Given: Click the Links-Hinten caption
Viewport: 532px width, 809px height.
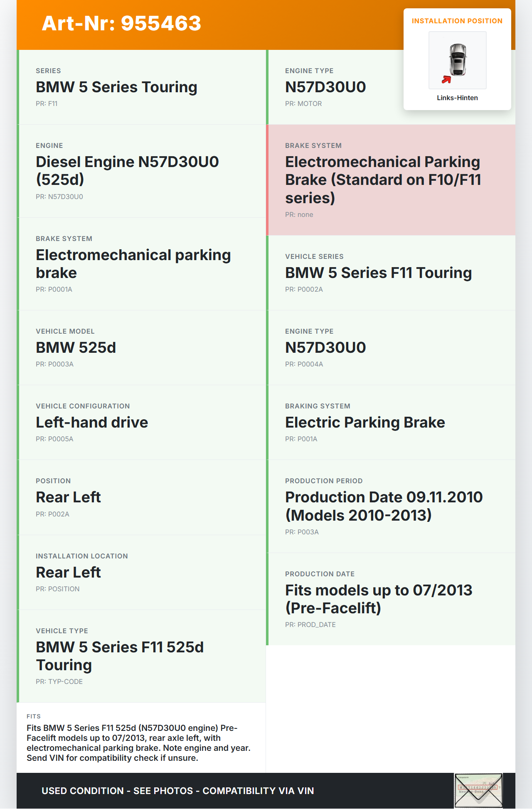Looking at the screenshot, I should 457,98.
